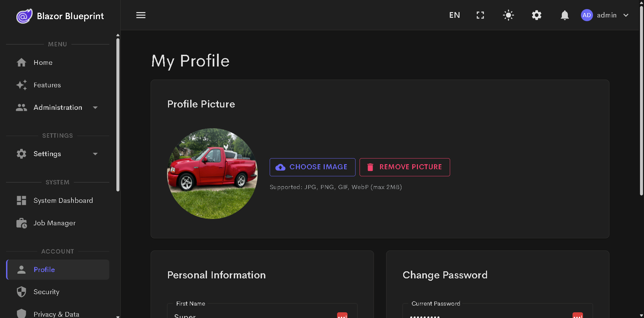
Task: Enter fullscreen mode
Action: tap(480, 15)
